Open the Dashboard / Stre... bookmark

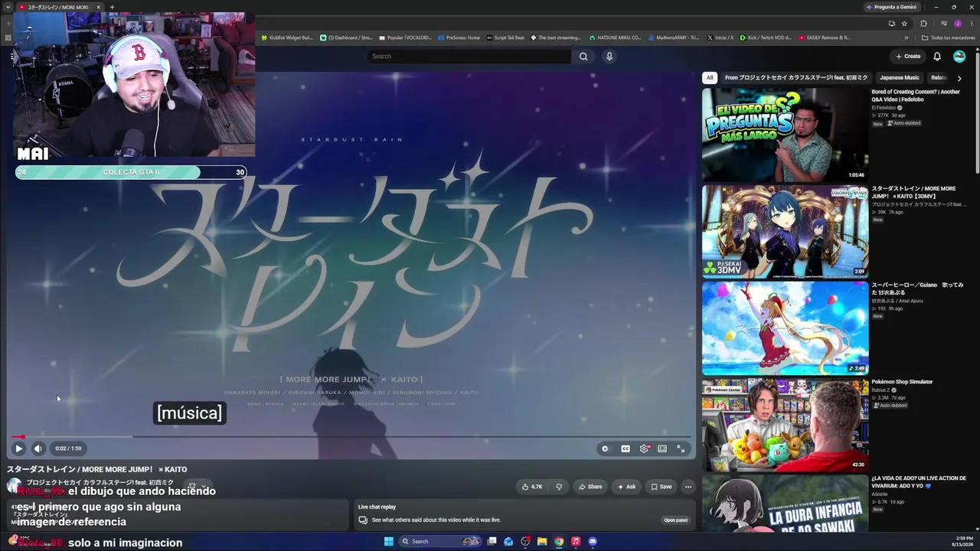[x=346, y=37]
